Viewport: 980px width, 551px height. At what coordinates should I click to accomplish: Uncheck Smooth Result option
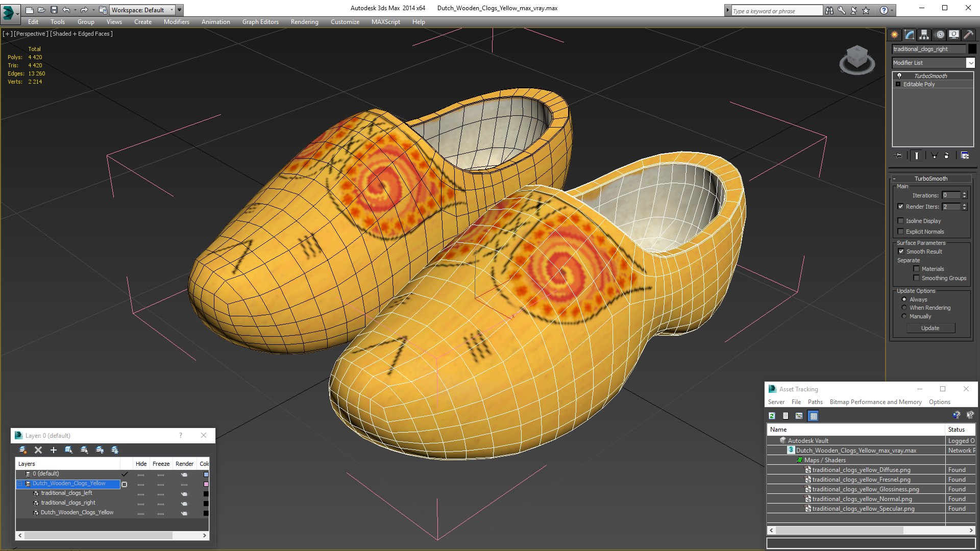click(901, 252)
